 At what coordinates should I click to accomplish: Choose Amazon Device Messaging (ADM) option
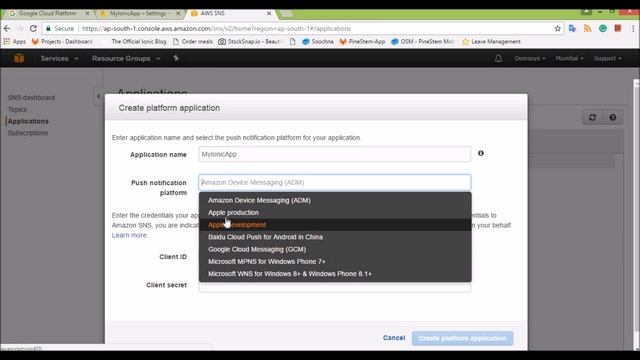pyautogui.click(x=335, y=200)
